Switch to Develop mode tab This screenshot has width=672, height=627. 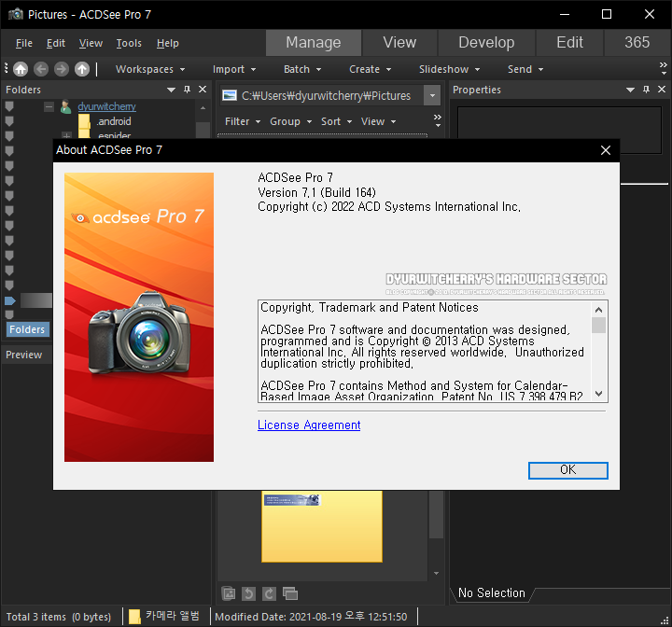[x=486, y=42]
